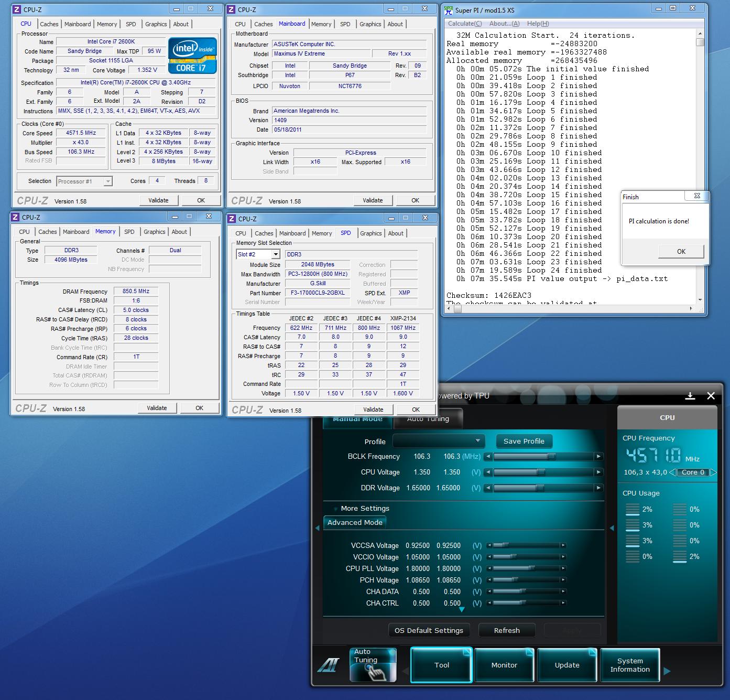Open the About menu in Super PI

(504, 24)
